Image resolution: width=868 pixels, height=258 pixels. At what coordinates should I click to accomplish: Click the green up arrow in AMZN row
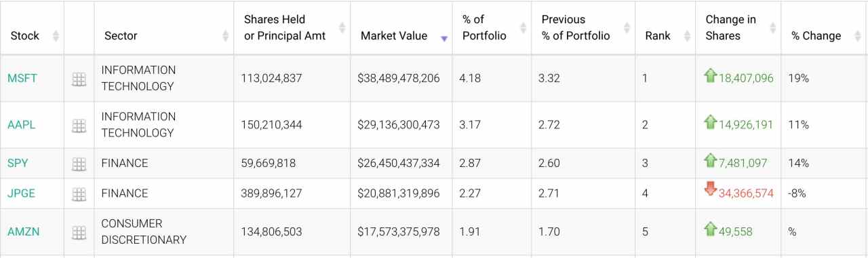(711, 228)
